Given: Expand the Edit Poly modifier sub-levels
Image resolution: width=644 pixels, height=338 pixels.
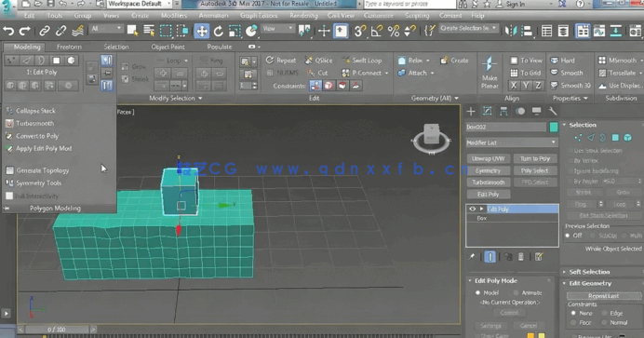Looking at the screenshot, I should coord(481,210).
